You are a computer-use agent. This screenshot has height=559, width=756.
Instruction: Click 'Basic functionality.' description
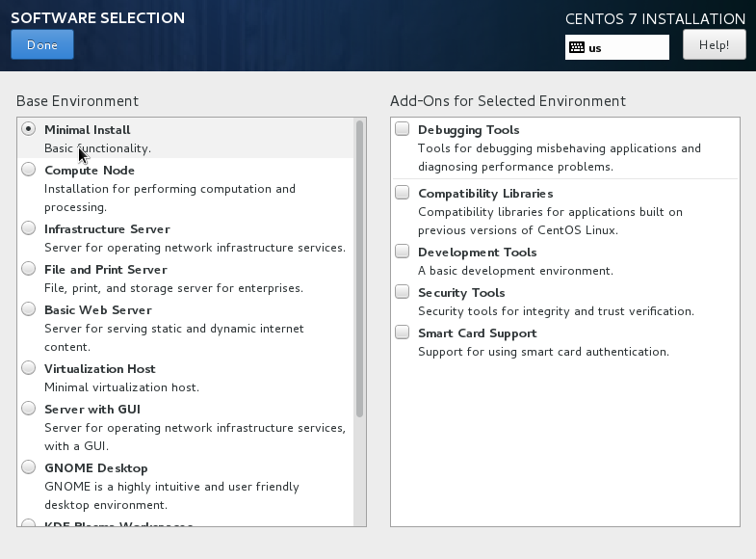pyautogui.click(x=98, y=148)
